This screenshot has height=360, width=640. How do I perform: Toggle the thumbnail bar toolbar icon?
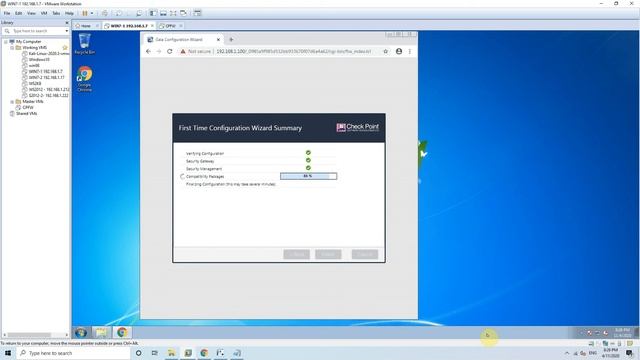163,13
